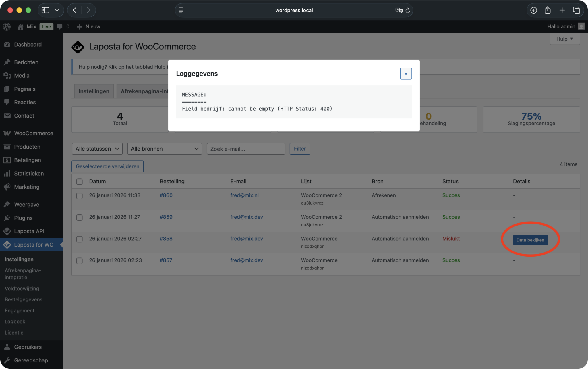Viewport: 588px width, 369px height.
Task: Tick the checkbox for order #860 row
Action: coord(80,196)
